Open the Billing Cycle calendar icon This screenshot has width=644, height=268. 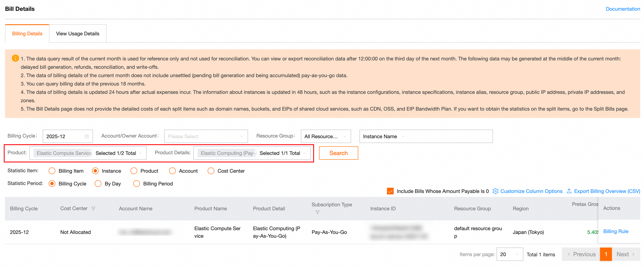tap(87, 136)
